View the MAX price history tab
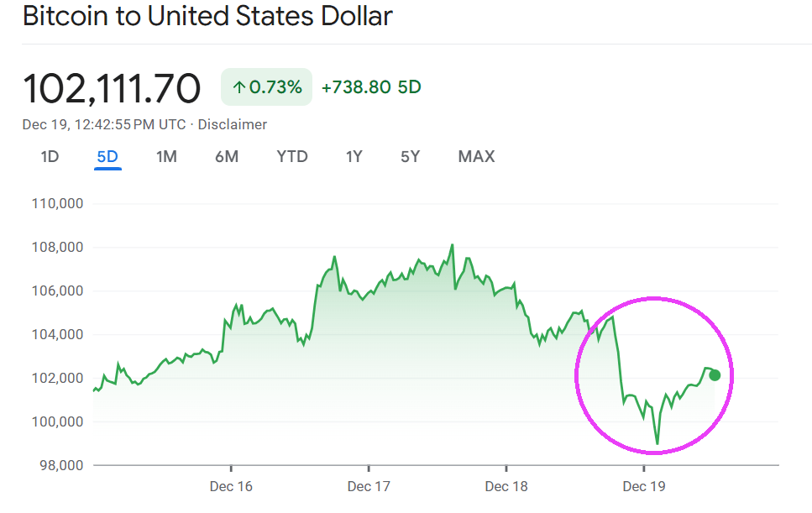Image resolution: width=812 pixels, height=513 pixels. (476, 156)
